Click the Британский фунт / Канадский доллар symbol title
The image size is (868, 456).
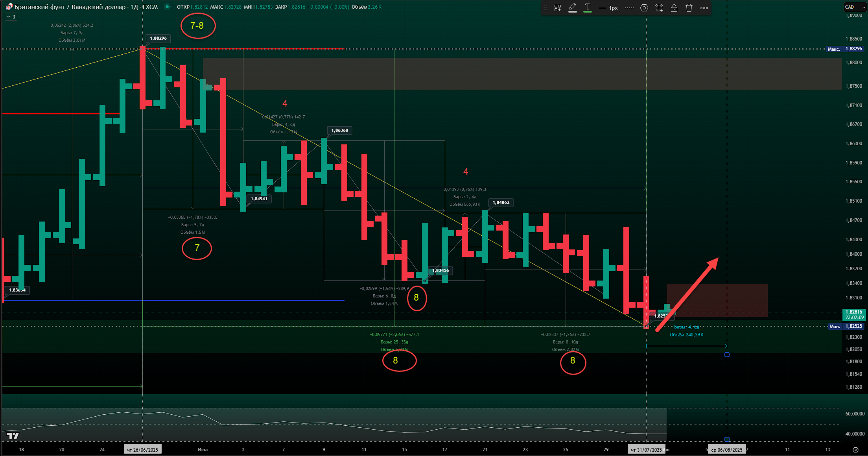tap(70, 7)
